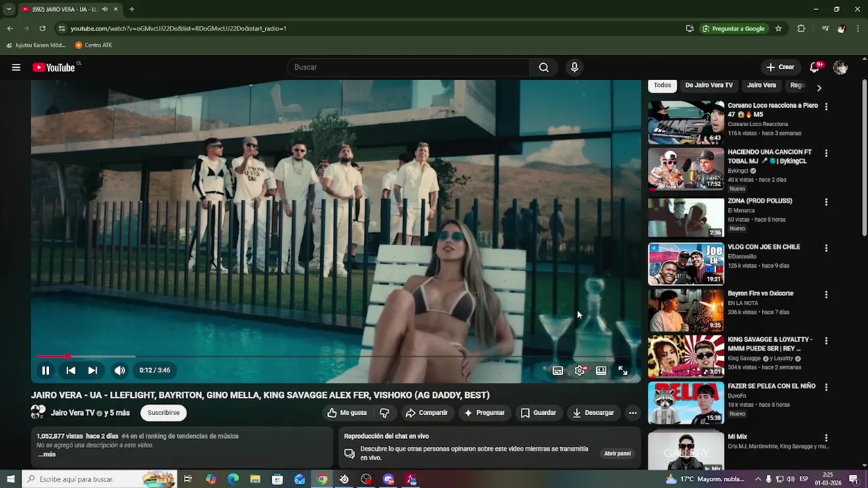The width and height of the screenshot is (868, 488).
Task: Toggle subtitles on the player
Action: point(557,371)
